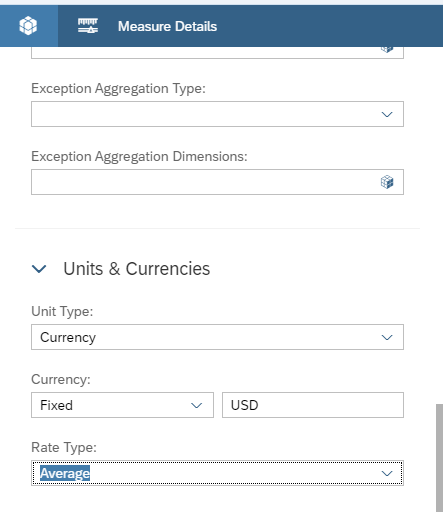The width and height of the screenshot is (443, 512).
Task: Click the partially hidden cube icon below header
Action: coord(387,49)
